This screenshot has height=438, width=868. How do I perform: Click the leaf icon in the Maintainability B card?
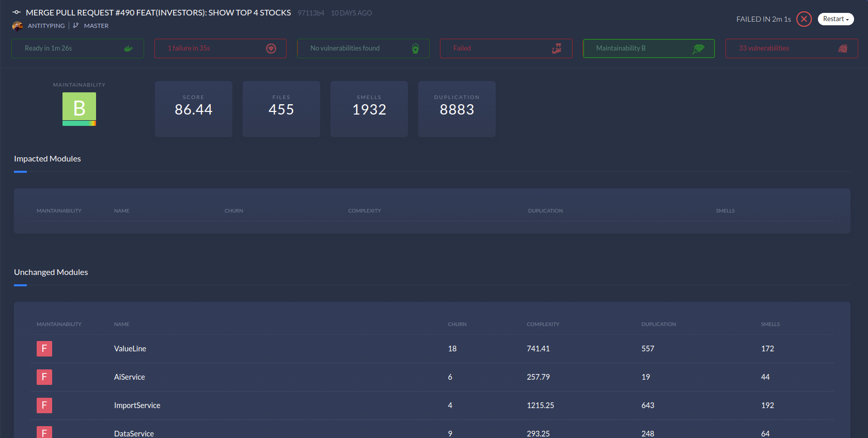click(698, 48)
